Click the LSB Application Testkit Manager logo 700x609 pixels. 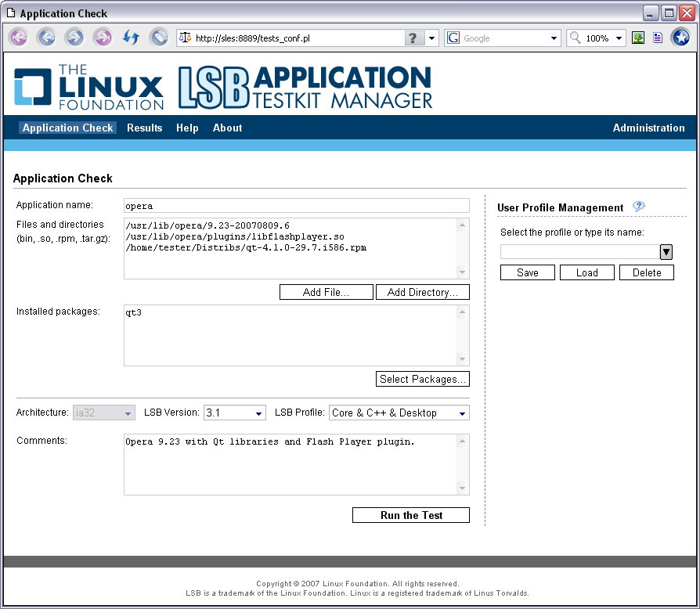coord(305,87)
